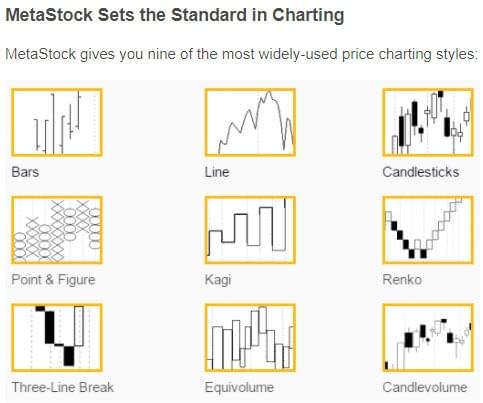The width and height of the screenshot is (483, 403).
Task: Click the Point & Figure caption
Action: tap(53, 280)
